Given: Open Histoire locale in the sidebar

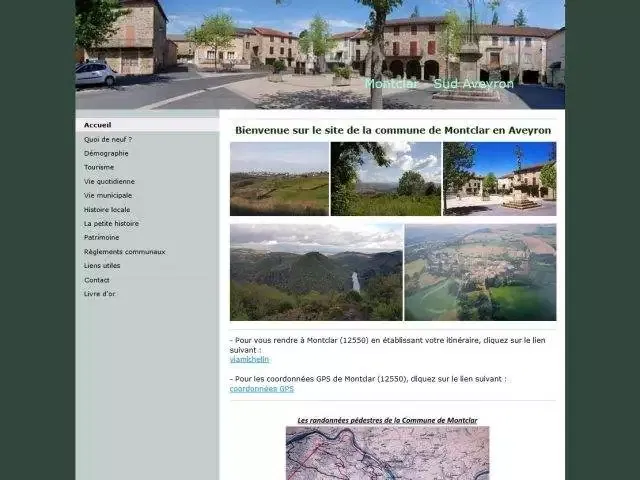Looking at the screenshot, I should pos(107,210).
